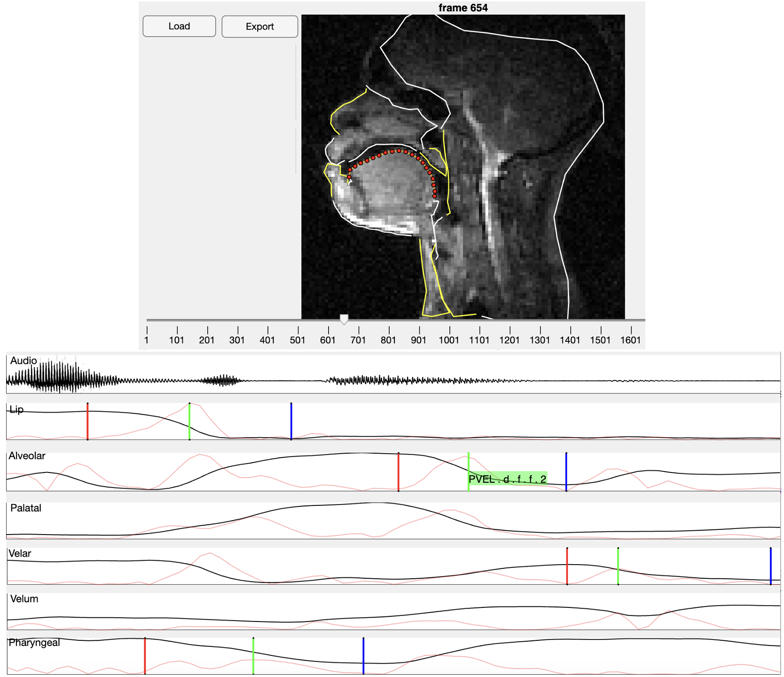Click the Load button
This screenshot has height=677, width=784.
click(x=179, y=26)
